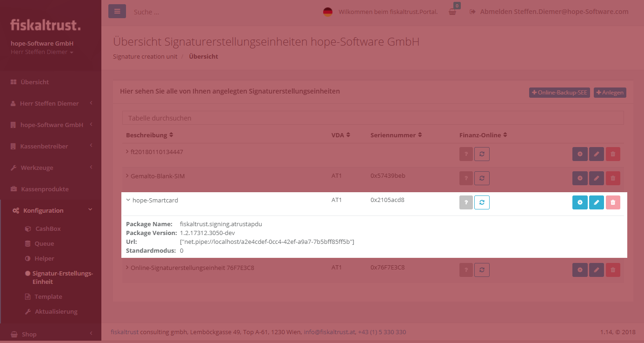This screenshot has height=343, width=644.
Task: Open gear settings for hope-Smartcard
Action: pyautogui.click(x=580, y=202)
